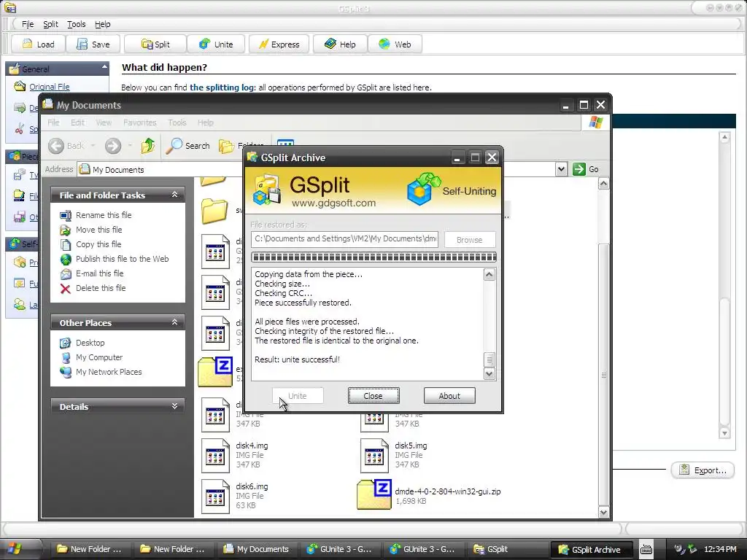
Task: Click the log scroll down arrow in GSplit Archive
Action: pyautogui.click(x=489, y=374)
